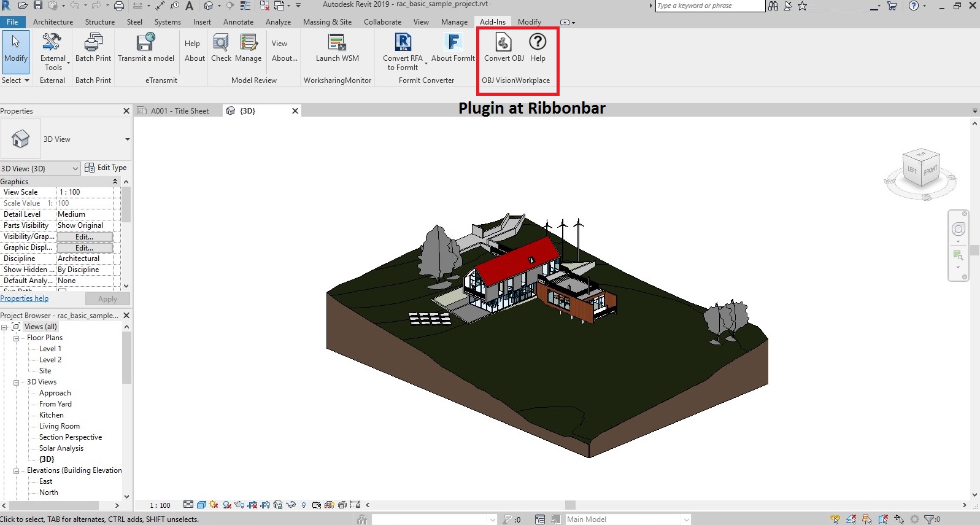
Task: Close the {3D} view tab
Action: [x=295, y=111]
